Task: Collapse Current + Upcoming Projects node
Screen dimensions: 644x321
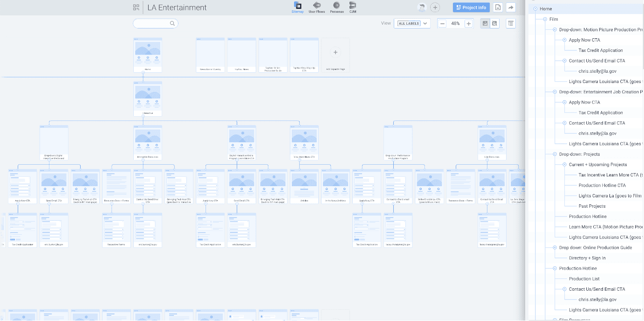Action: 564,164
